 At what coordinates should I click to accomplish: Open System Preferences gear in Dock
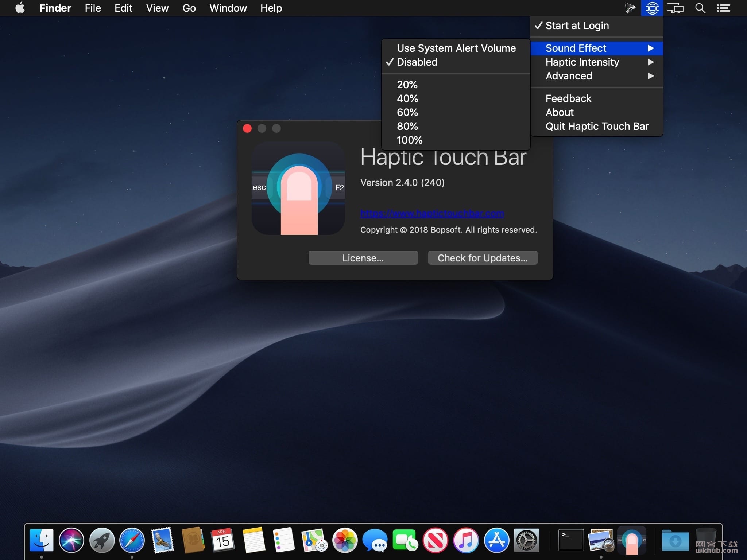[x=527, y=540]
